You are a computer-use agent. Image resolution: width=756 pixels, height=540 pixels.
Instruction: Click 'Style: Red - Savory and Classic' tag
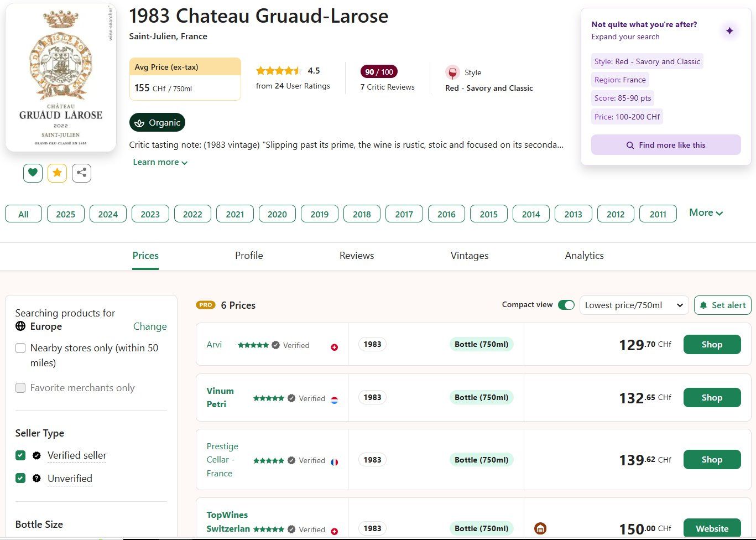tap(647, 61)
